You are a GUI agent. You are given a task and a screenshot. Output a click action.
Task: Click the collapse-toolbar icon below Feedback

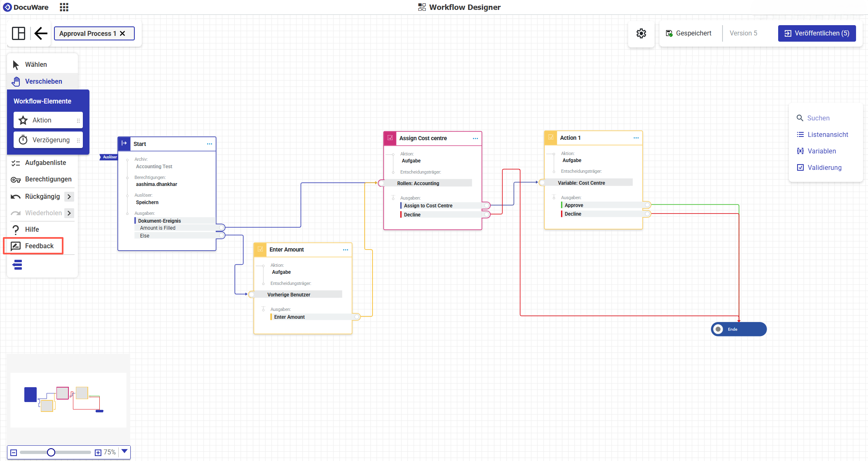click(x=17, y=265)
